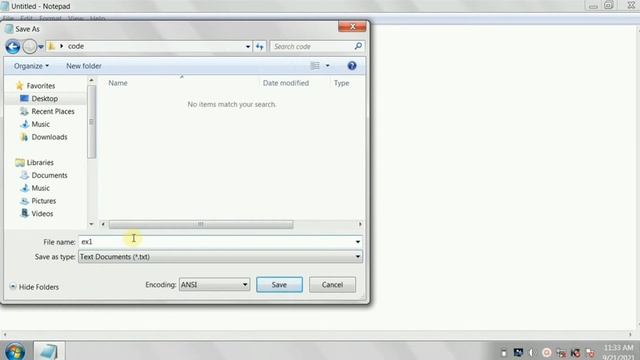640x360 pixels.
Task: Open the address bar previous locations dropdown
Action: 248,47
